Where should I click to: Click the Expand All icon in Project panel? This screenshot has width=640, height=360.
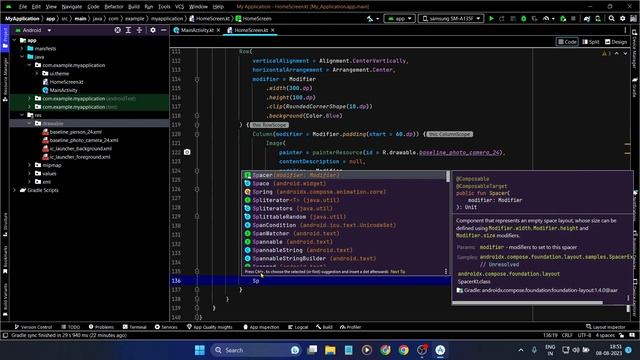tap(128, 30)
